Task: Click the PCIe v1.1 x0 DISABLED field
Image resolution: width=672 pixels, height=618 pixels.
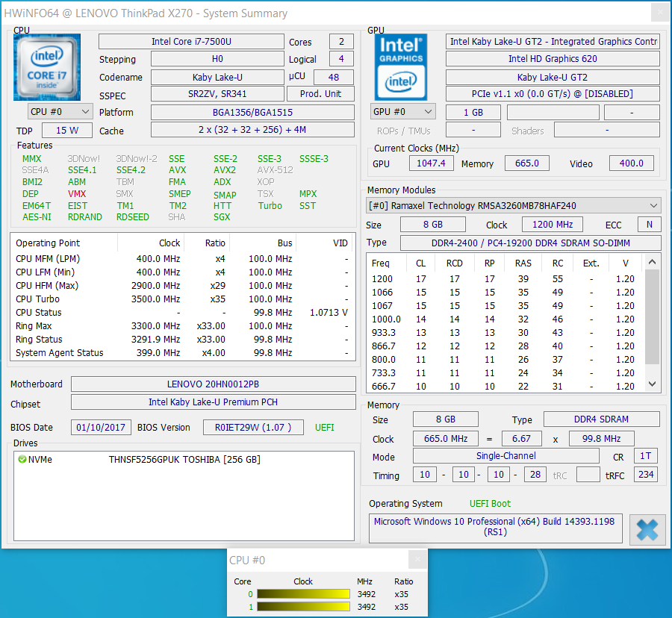Action: click(x=553, y=94)
